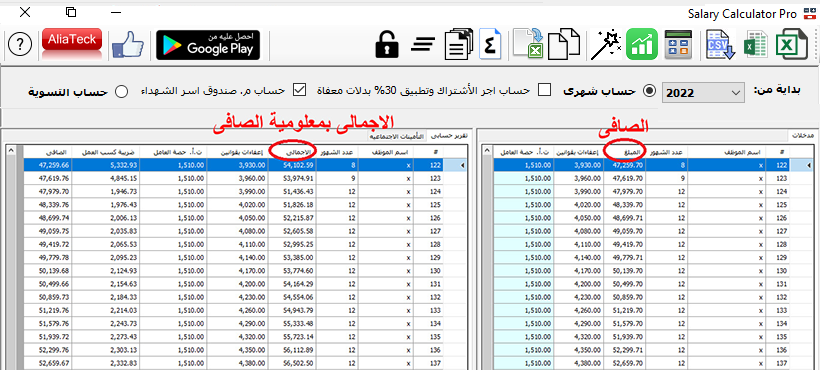Click scroll-up arrow of the report table

click(x=12, y=151)
